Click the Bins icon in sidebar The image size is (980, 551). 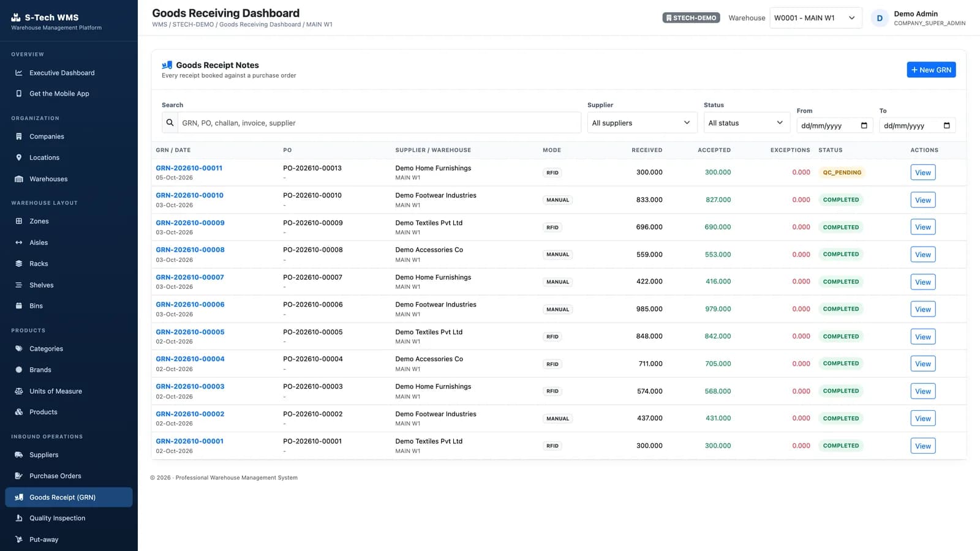tap(19, 306)
